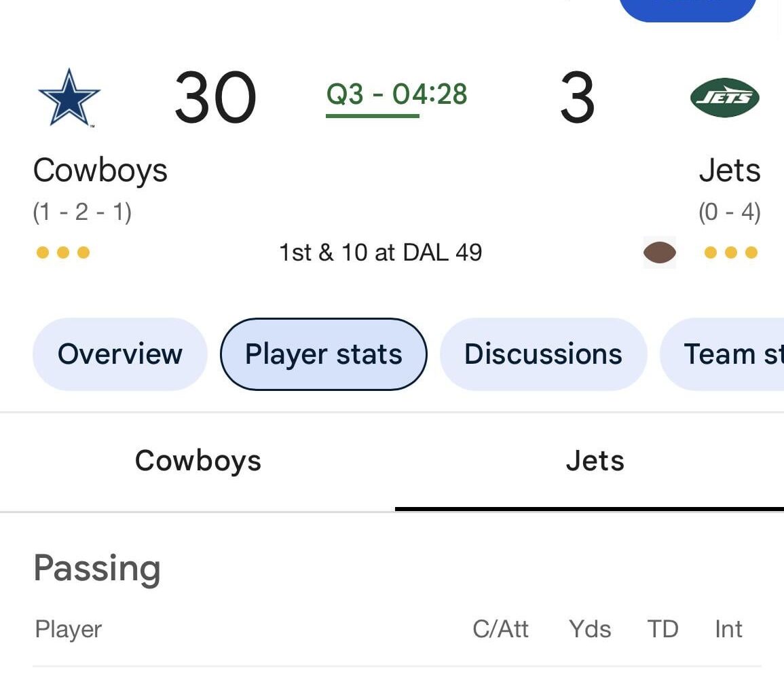784x695 pixels.
Task: Tap the Jets timeout dots
Action: click(x=731, y=253)
